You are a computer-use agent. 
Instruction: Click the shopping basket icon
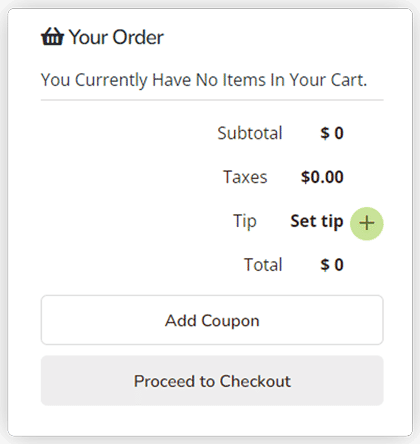pyautogui.click(x=52, y=37)
